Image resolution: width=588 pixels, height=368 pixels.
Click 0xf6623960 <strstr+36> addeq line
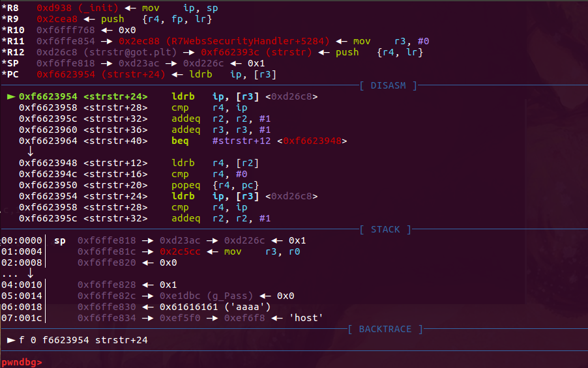(145, 130)
